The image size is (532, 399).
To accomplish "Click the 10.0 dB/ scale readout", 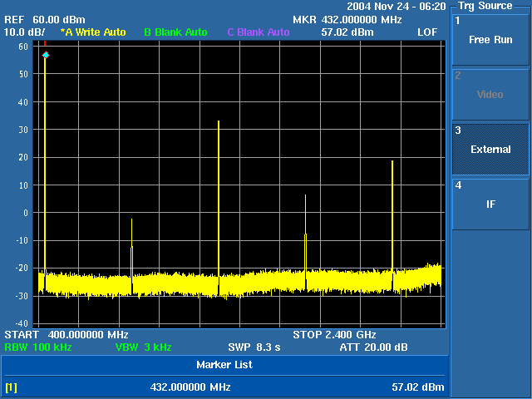I will click(24, 32).
